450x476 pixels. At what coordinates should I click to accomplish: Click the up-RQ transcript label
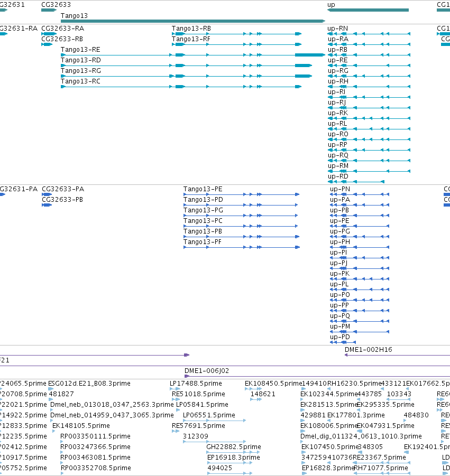pos(338,155)
